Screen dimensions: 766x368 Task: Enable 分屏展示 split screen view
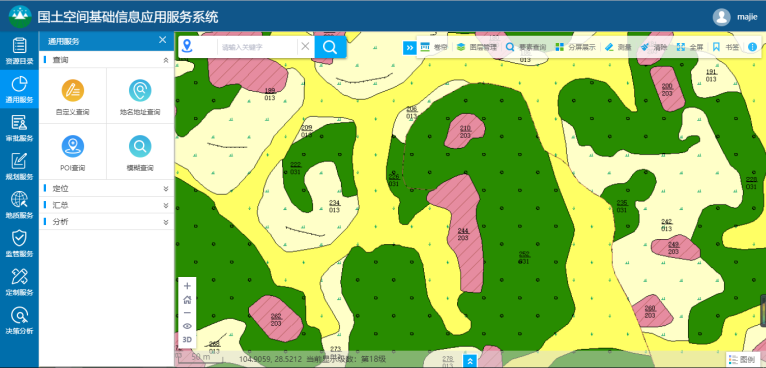[575, 47]
